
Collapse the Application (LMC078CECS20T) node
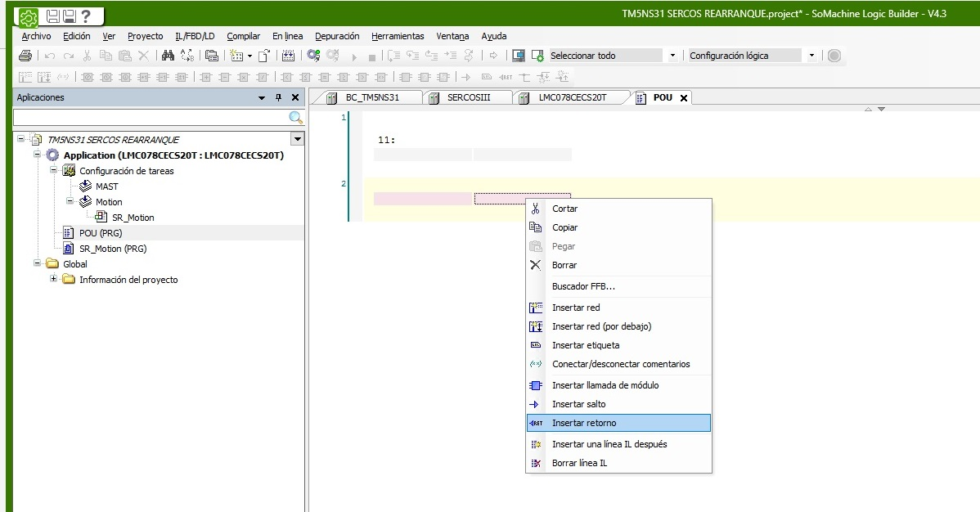tap(37, 155)
